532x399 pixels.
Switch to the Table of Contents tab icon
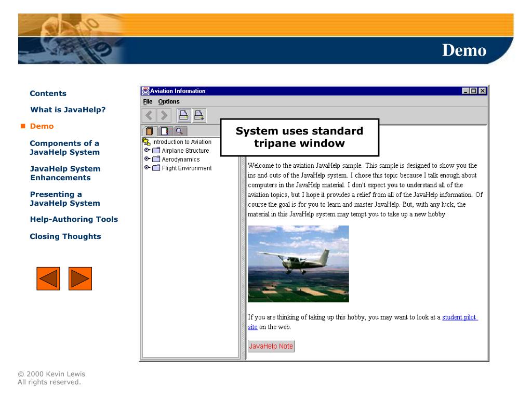(149, 131)
